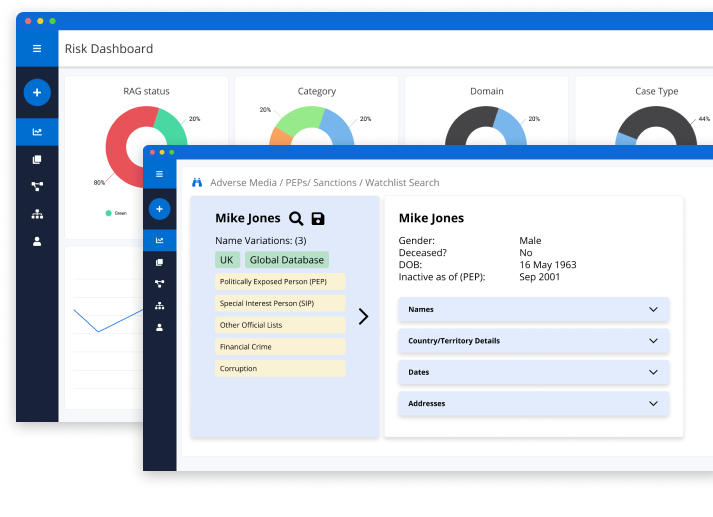713x517 pixels.
Task: Select chart icon in Risk Dashboard sidebar
Action: (37, 132)
